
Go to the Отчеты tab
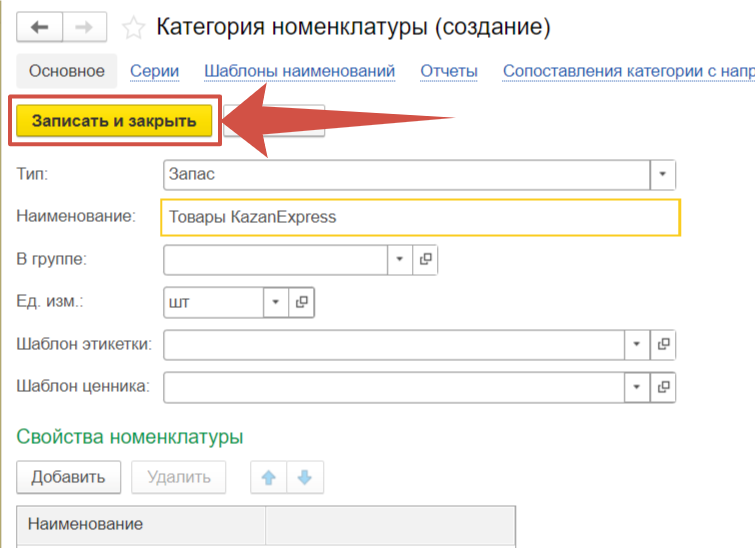448,71
